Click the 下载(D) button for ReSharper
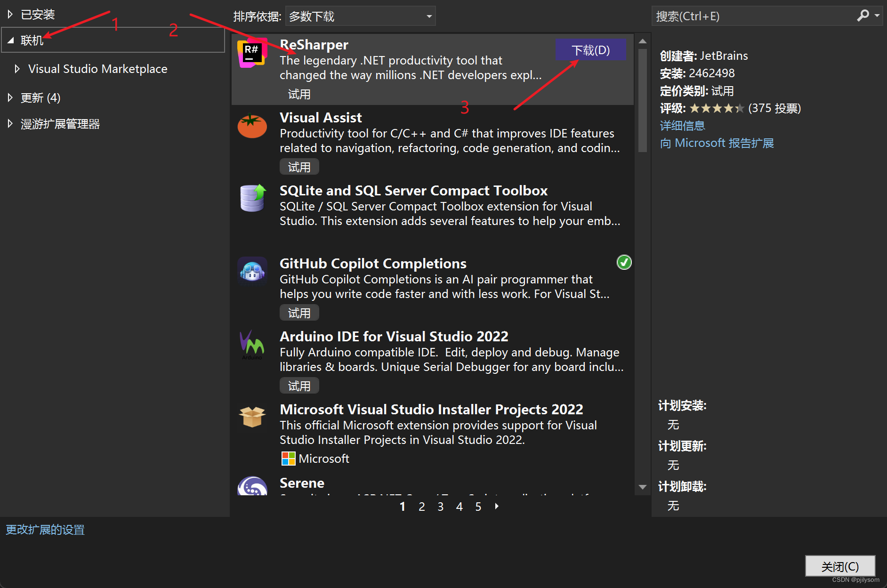887x588 pixels. [x=590, y=49]
